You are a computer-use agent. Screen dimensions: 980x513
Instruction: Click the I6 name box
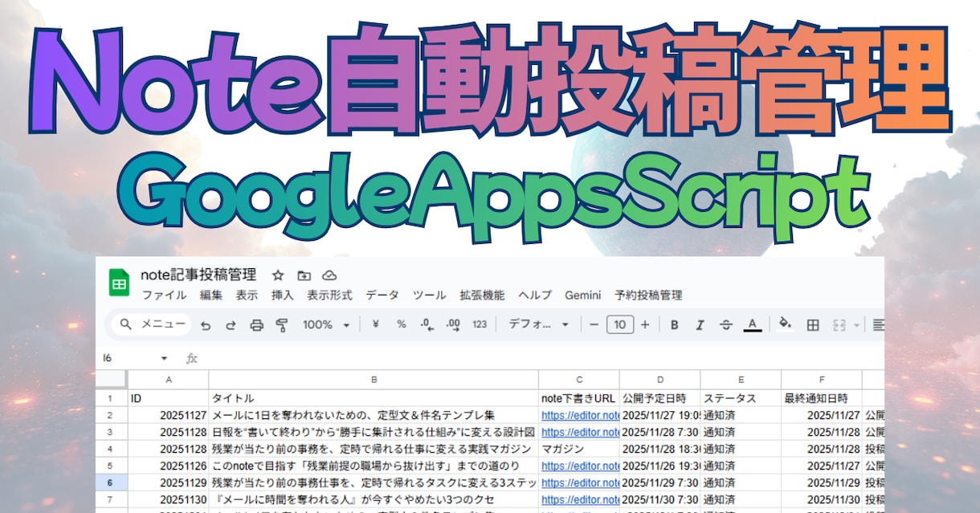tap(108, 358)
